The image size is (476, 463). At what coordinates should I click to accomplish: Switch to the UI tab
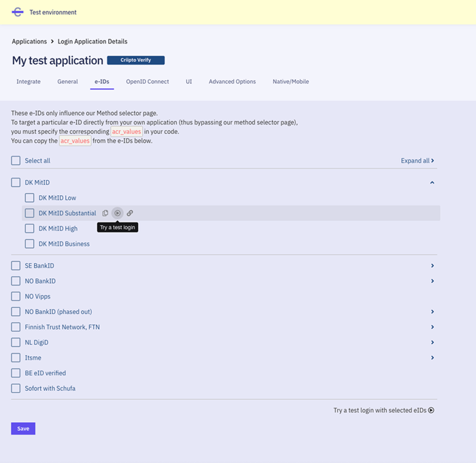[x=189, y=82]
